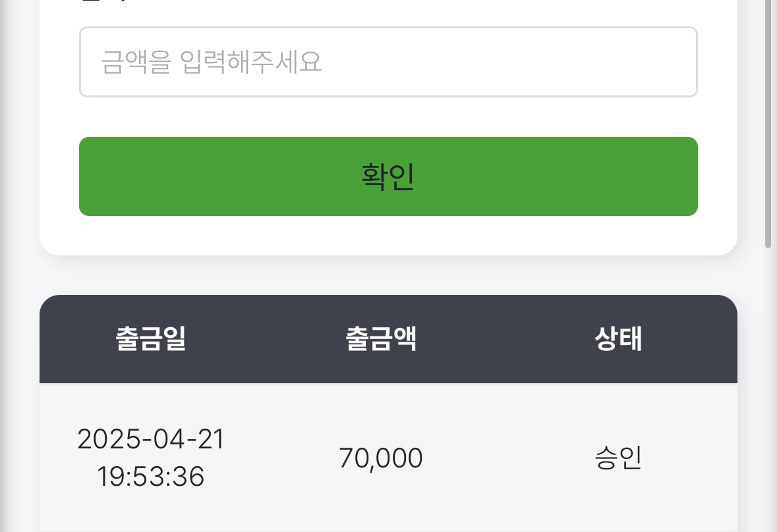Click the placeholder text inside the amount box
Image resolution: width=777 pixels, height=532 pixels.
(x=212, y=62)
